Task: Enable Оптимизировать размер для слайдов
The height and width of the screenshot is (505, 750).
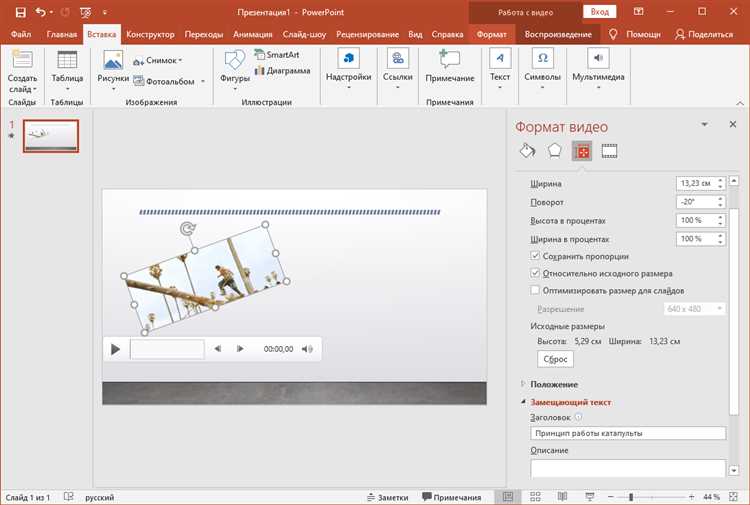Action: click(535, 290)
